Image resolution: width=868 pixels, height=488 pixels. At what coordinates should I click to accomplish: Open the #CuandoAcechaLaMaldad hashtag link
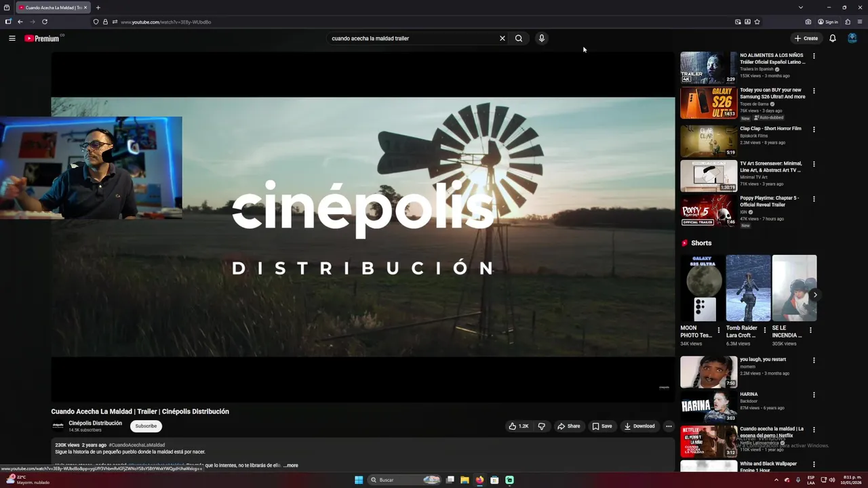pyautogui.click(x=137, y=445)
